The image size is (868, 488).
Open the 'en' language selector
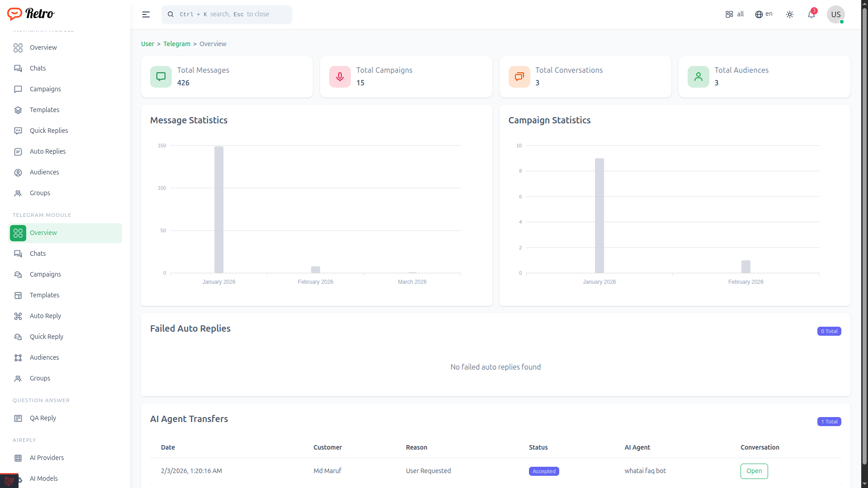(764, 14)
